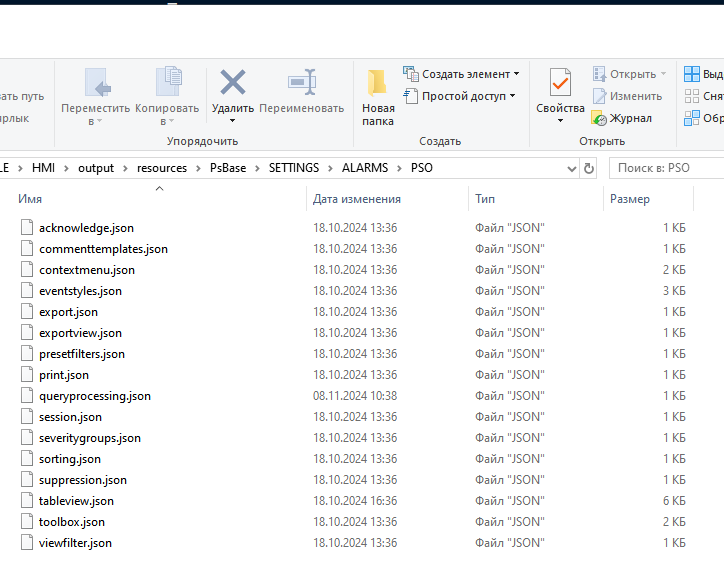Click the Rename (Переименовать) icon
Viewport: 724px width, 563px height.
tap(301, 82)
